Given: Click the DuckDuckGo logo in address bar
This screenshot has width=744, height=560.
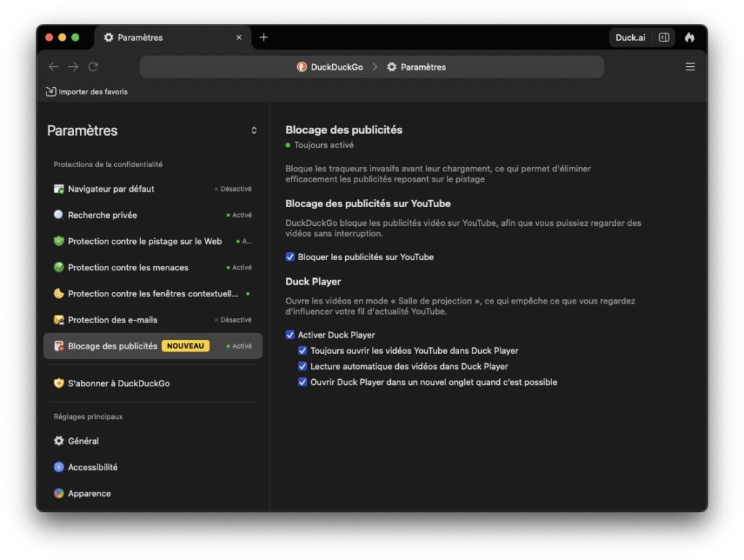Looking at the screenshot, I should tap(302, 67).
